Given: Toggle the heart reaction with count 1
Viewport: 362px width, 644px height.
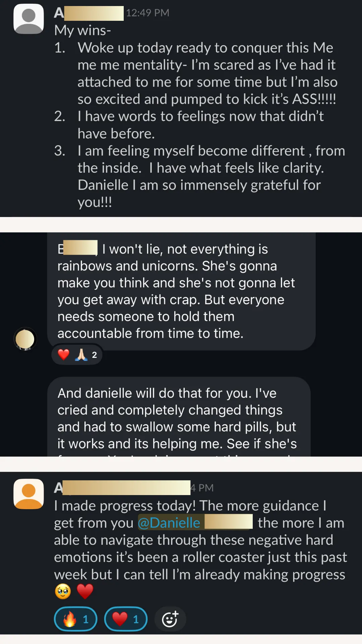Looking at the screenshot, I should (126, 619).
